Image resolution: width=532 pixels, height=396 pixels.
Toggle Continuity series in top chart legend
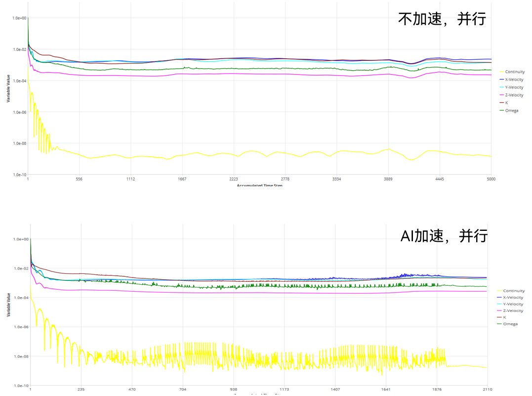(x=512, y=72)
